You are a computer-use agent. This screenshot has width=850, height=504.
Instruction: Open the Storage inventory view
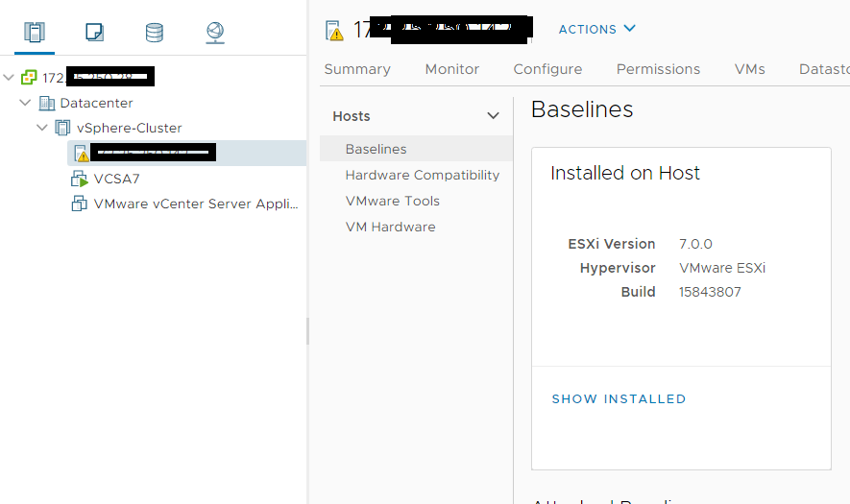point(155,33)
